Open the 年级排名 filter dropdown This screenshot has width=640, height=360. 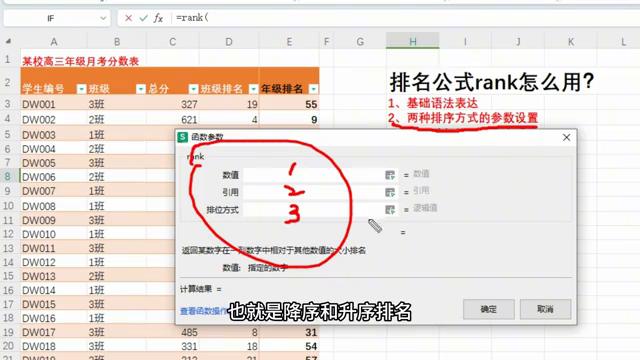(313, 89)
